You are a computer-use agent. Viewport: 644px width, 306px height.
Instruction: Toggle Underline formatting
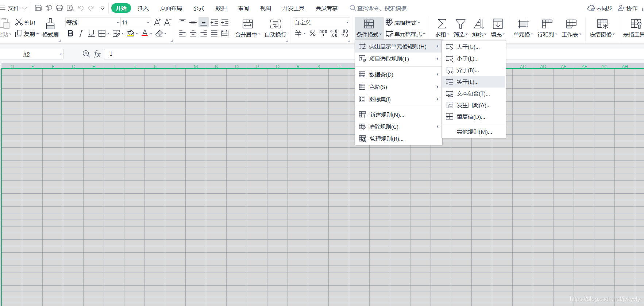(x=91, y=34)
